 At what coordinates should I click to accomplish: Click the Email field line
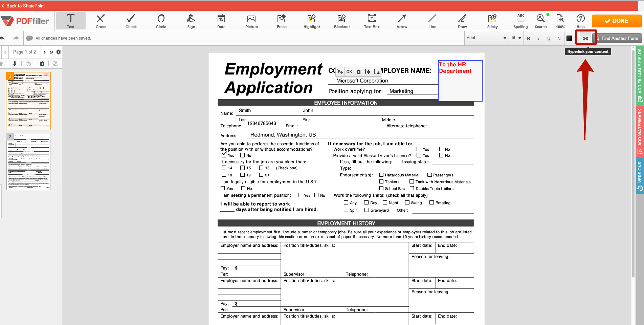click(340, 126)
